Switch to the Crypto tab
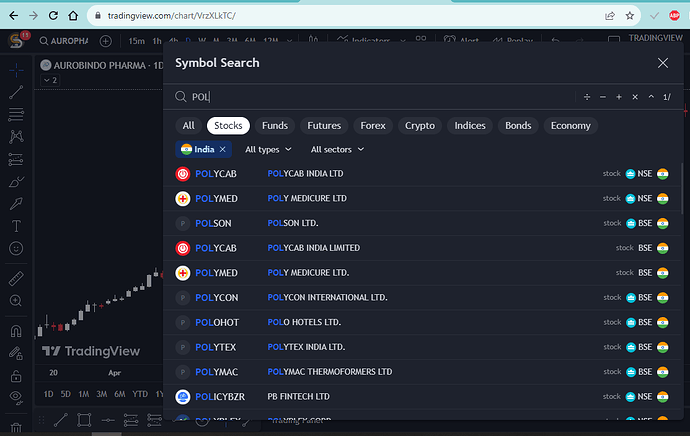 click(420, 126)
